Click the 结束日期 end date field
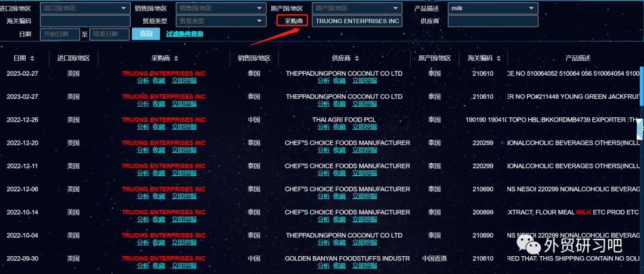The image size is (644, 274). (109, 34)
